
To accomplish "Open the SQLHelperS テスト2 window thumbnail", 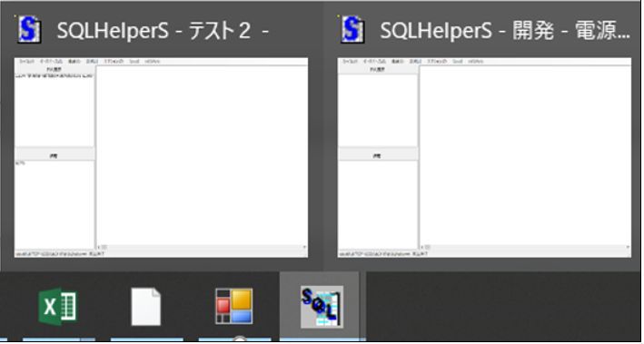I will 161,158.
